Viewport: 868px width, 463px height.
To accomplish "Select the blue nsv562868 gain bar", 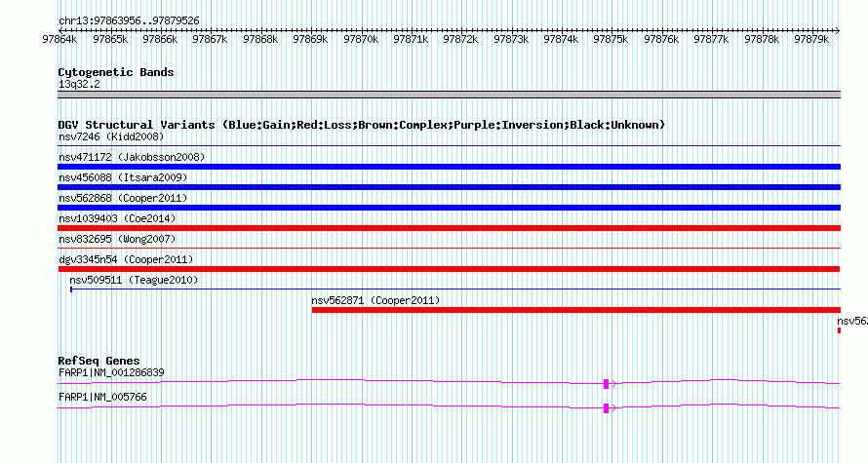I will 449,208.
